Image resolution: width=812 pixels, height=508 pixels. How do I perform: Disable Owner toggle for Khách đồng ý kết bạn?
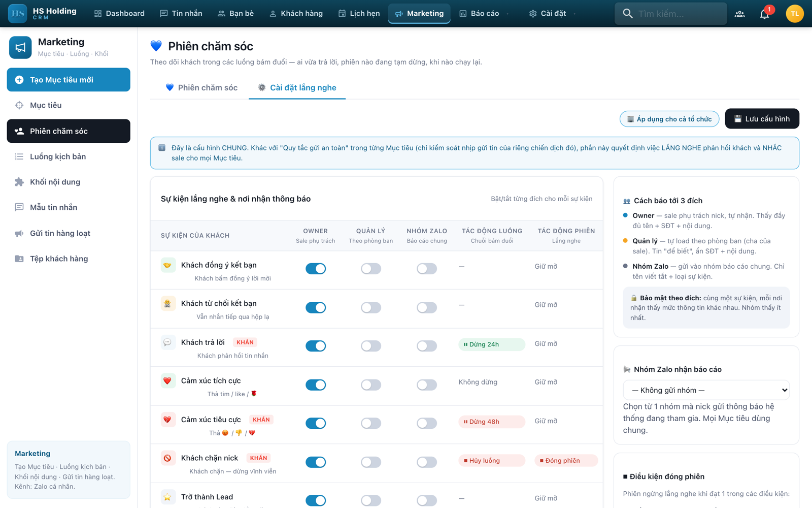click(x=316, y=269)
